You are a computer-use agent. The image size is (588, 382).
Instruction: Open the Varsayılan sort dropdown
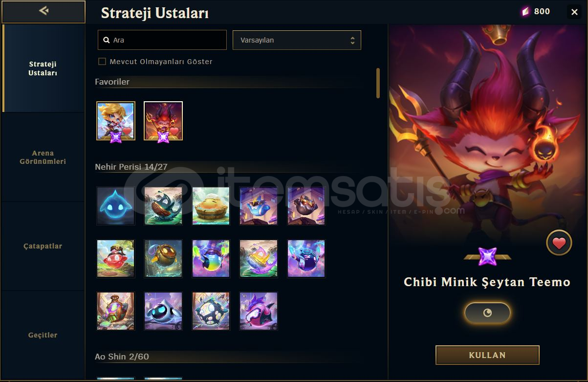click(x=297, y=40)
